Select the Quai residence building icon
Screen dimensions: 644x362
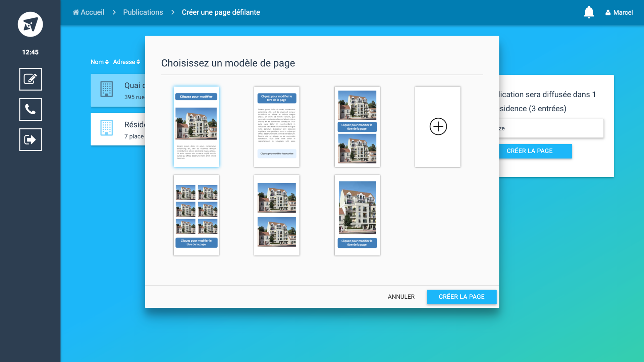pyautogui.click(x=107, y=89)
